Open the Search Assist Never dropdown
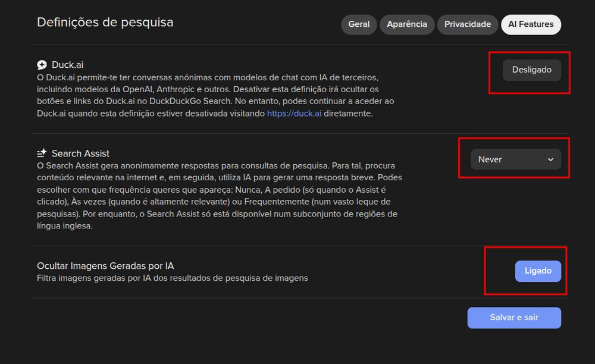Screen dimensions: 595x364 (x=516, y=159)
